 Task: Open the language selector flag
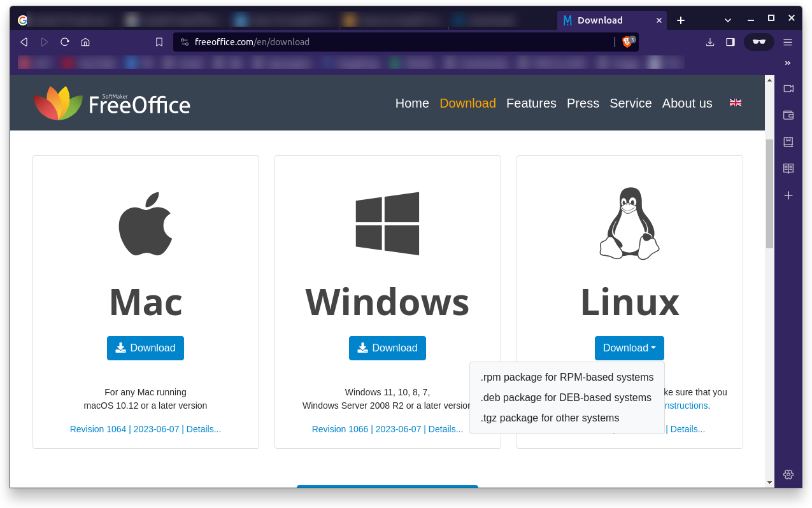tap(735, 102)
